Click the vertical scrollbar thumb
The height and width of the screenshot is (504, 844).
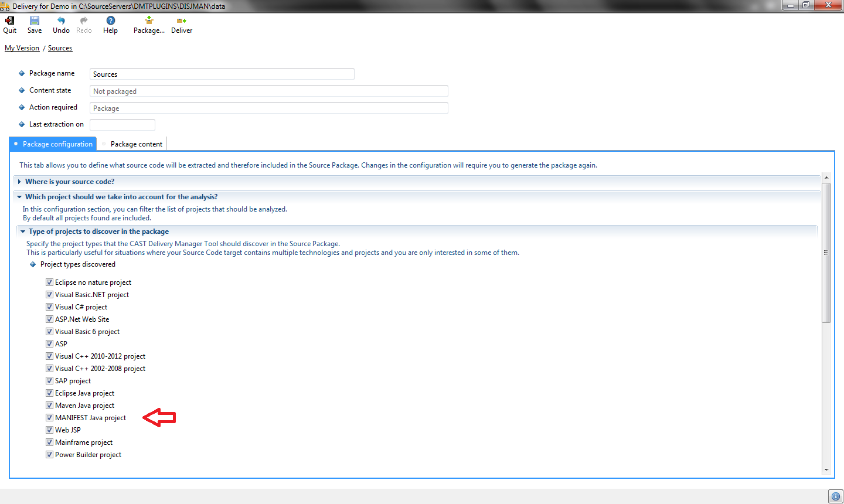pyautogui.click(x=826, y=252)
